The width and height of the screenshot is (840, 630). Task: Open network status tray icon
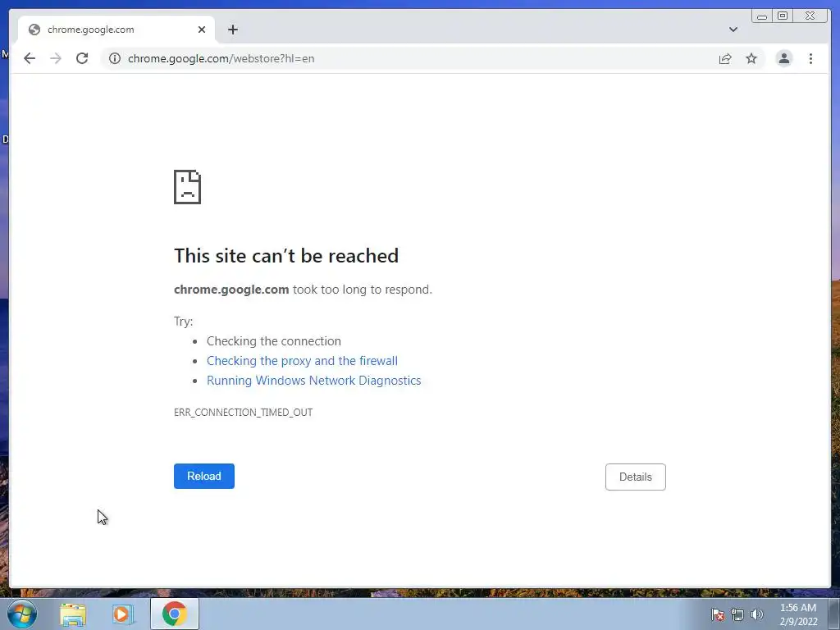[737, 614]
